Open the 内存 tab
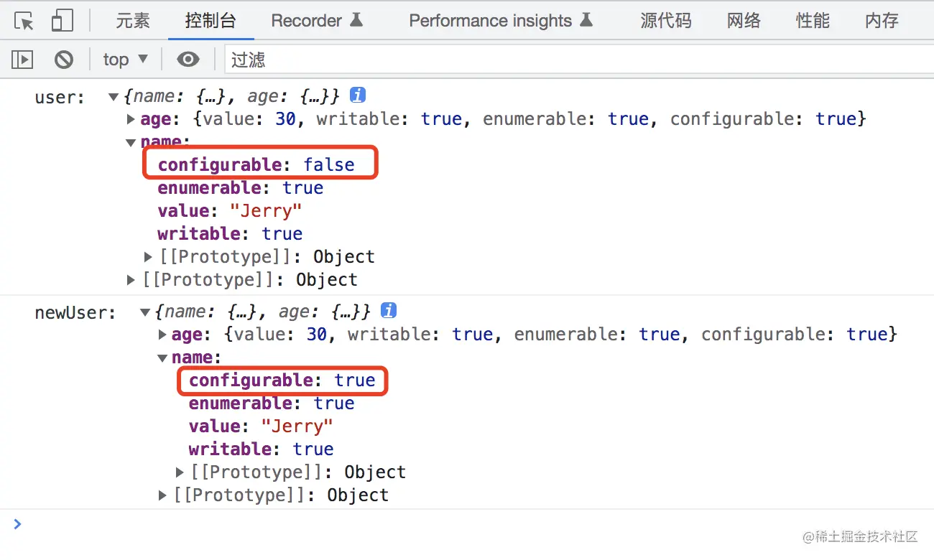Viewport: 934px width, 560px height. 882,21
